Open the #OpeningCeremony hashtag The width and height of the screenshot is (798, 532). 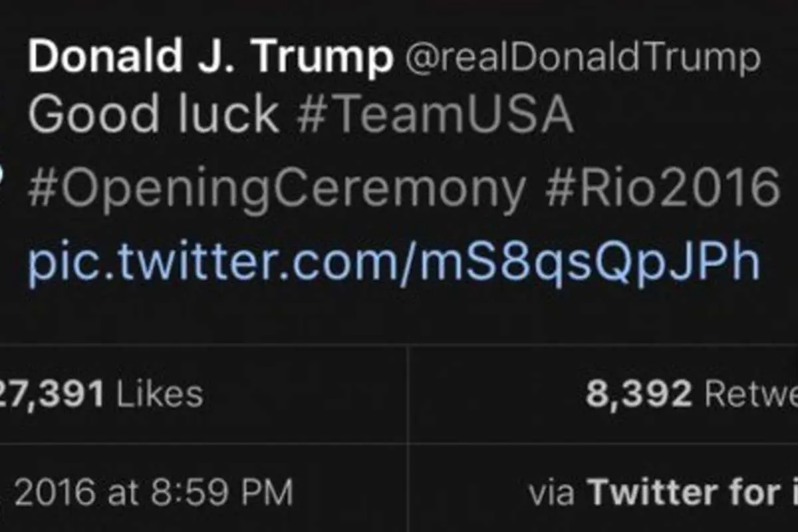click(277, 190)
